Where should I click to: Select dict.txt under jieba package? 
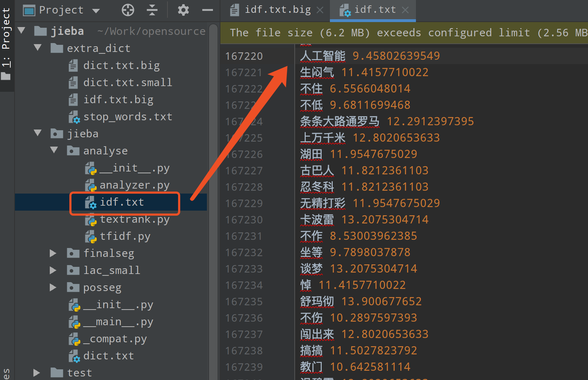(x=108, y=356)
